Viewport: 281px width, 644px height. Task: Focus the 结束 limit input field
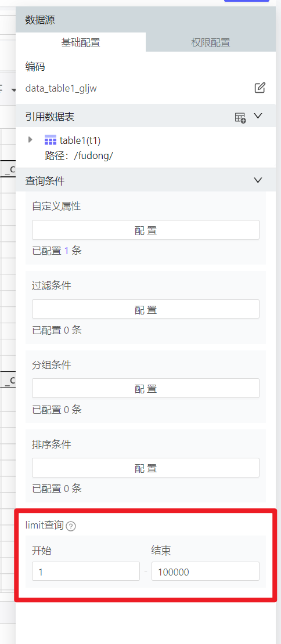[206, 571]
